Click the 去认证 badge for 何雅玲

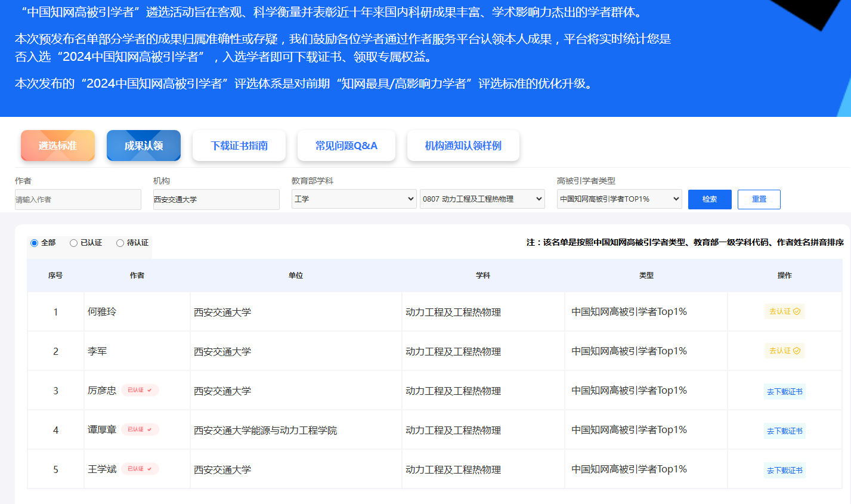coord(784,311)
